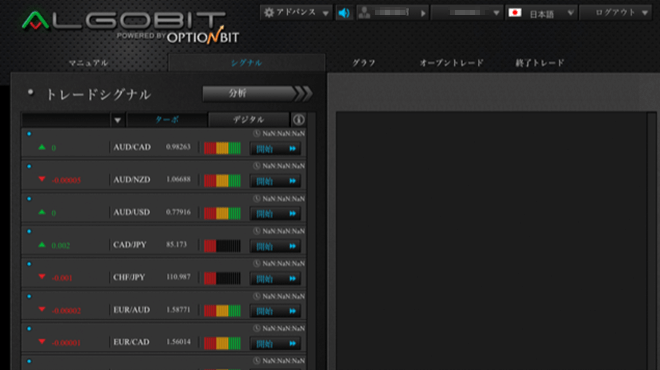Open the user account icon menu

pyautogui.click(x=365, y=13)
